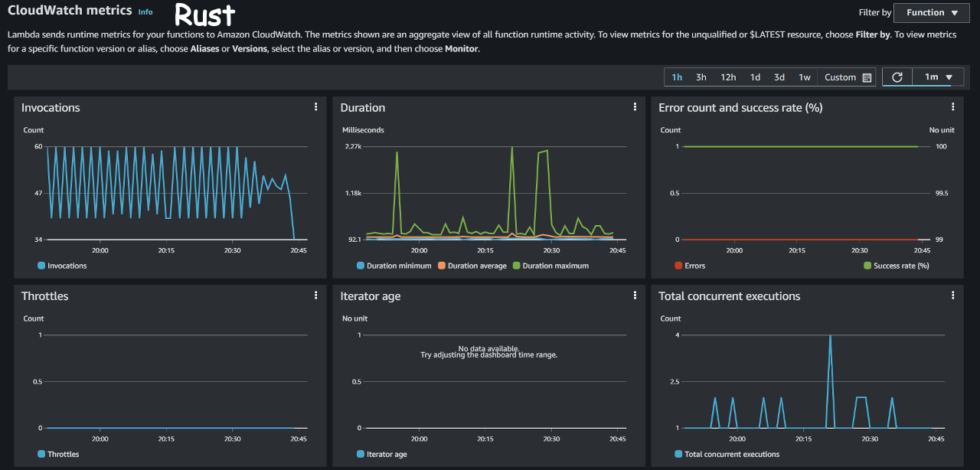Screen dimensions: 980x470
Task: Open the 1m refresh interval dropdown
Action: 938,77
